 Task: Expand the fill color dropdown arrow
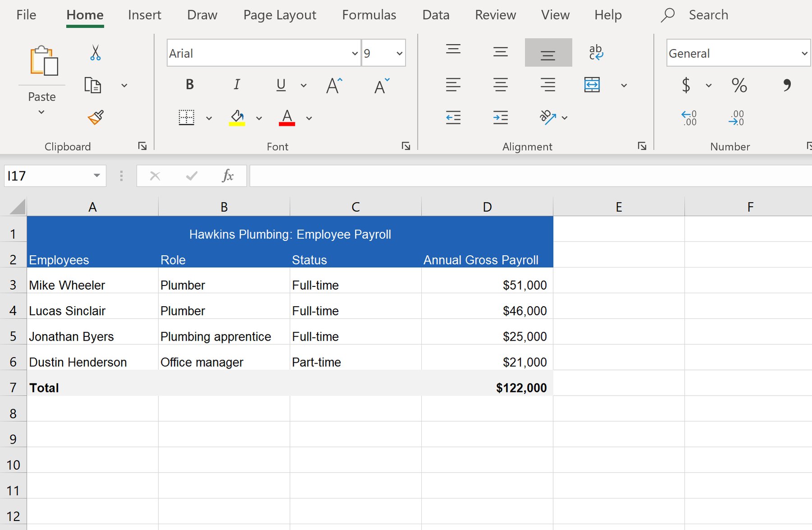click(x=258, y=118)
